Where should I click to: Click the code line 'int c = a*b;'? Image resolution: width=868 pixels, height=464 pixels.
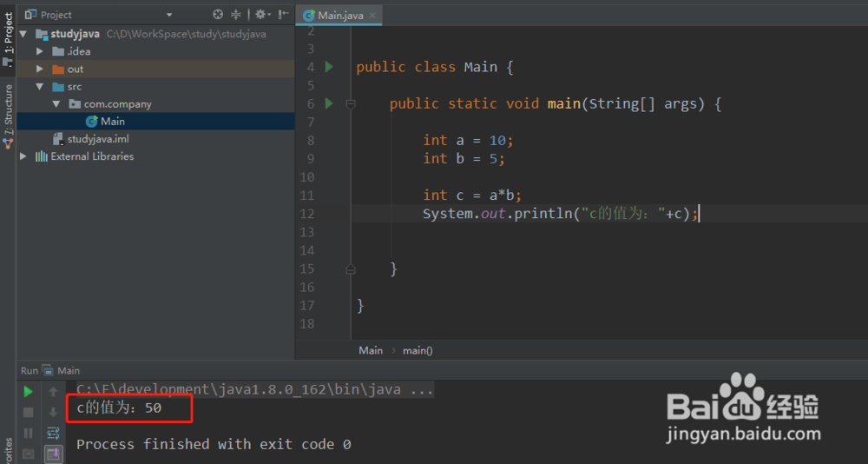[x=472, y=196]
